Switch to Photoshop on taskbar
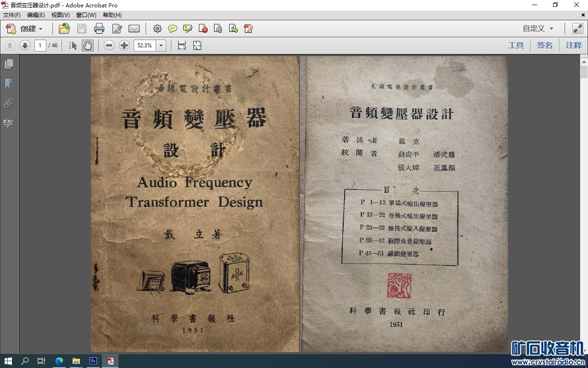 (x=93, y=361)
